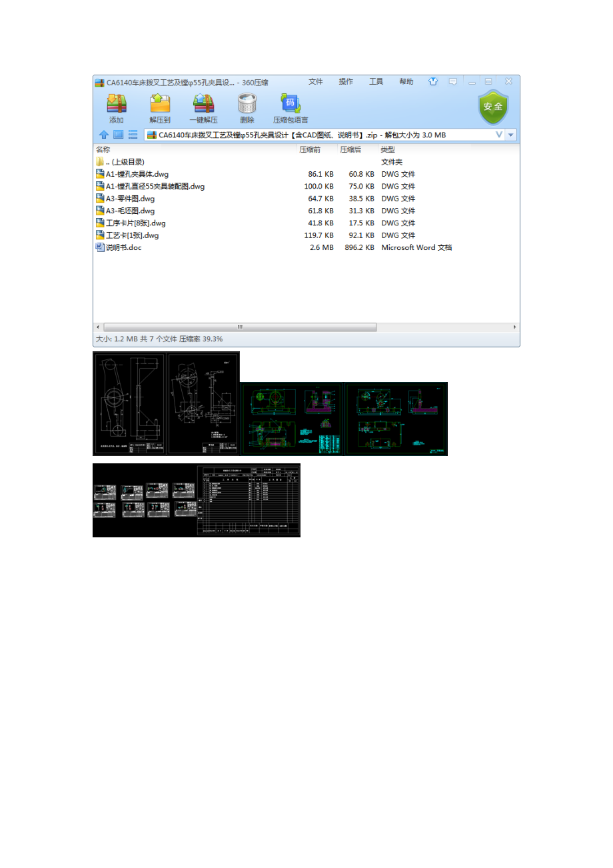Open the eight process cards thumbnail
This screenshot has height=868, width=613.
[x=145, y=500]
